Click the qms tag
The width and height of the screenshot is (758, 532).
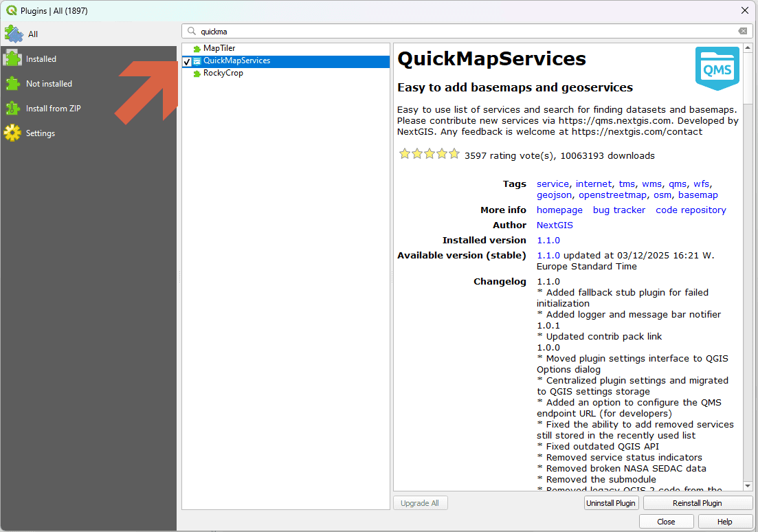678,184
